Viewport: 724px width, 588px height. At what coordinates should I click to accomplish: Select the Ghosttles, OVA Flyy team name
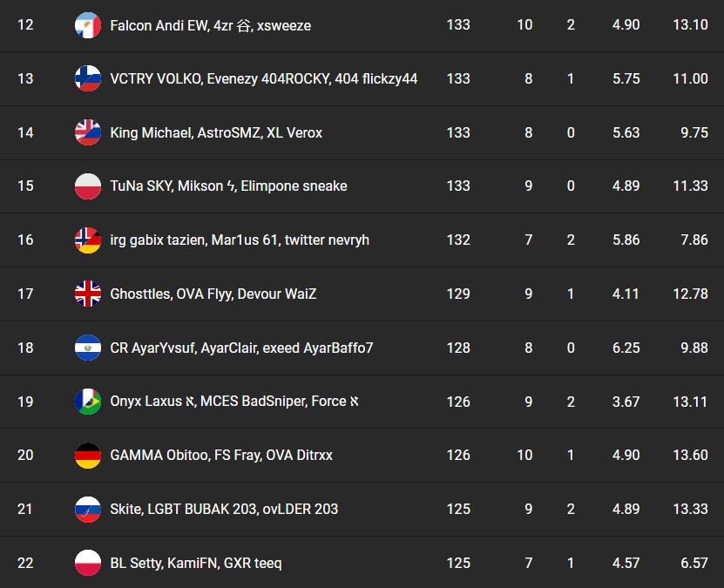pyautogui.click(x=213, y=294)
